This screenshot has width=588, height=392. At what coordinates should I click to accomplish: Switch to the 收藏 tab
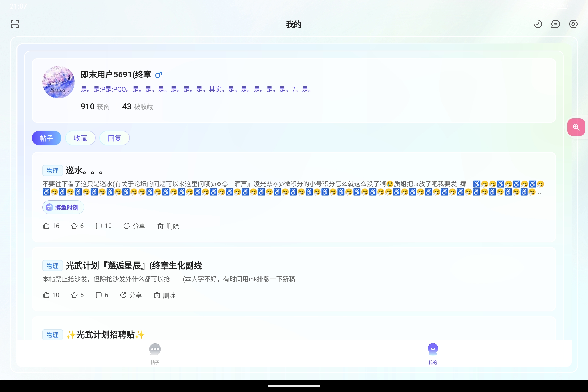click(80, 138)
